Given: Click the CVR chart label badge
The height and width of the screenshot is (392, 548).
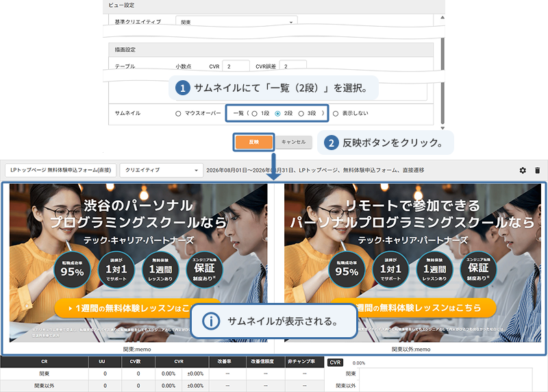Looking at the screenshot, I should coord(335,363).
